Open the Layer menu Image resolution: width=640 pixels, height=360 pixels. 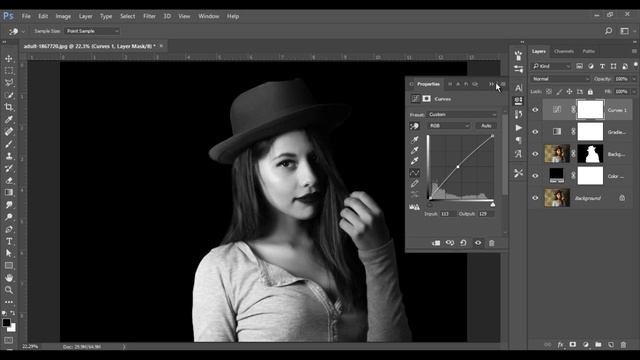(x=85, y=16)
